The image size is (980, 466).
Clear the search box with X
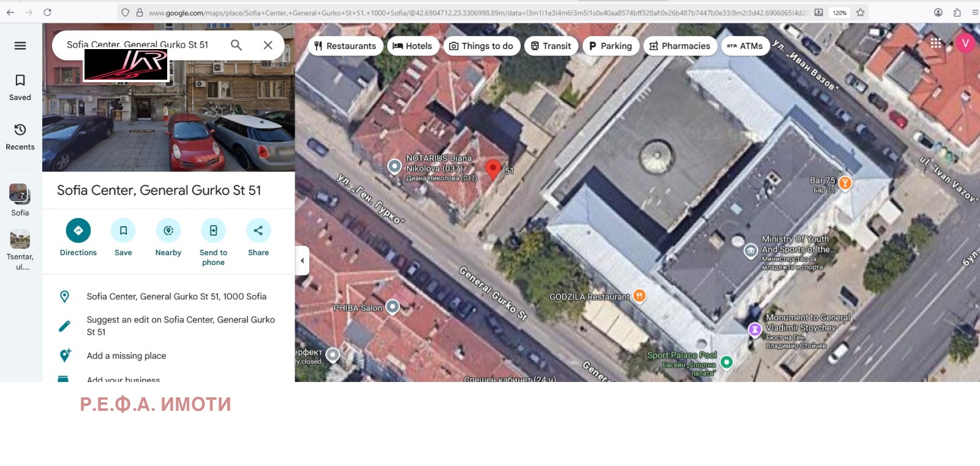click(x=268, y=45)
